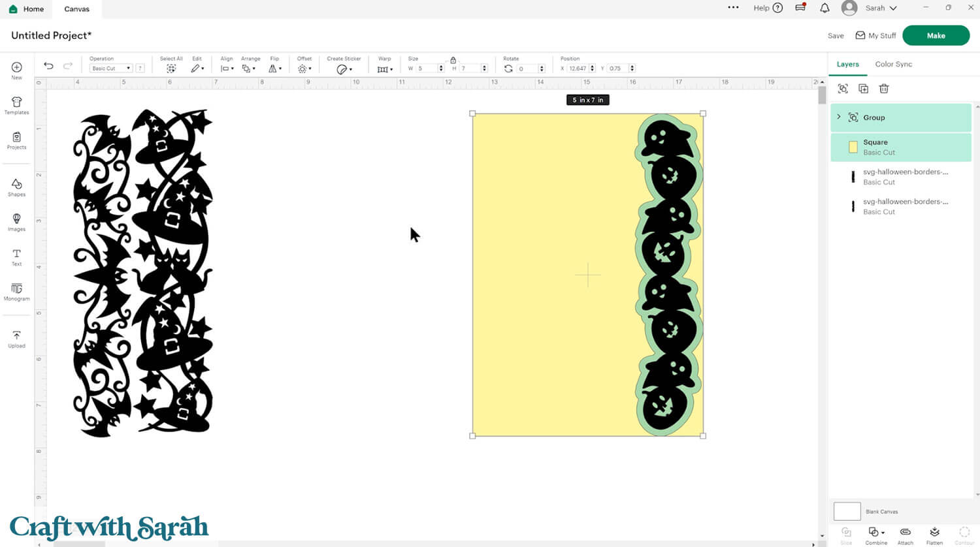Click the Blank Canvas color swatch
Viewport: 980px width, 547px height.
tap(847, 511)
